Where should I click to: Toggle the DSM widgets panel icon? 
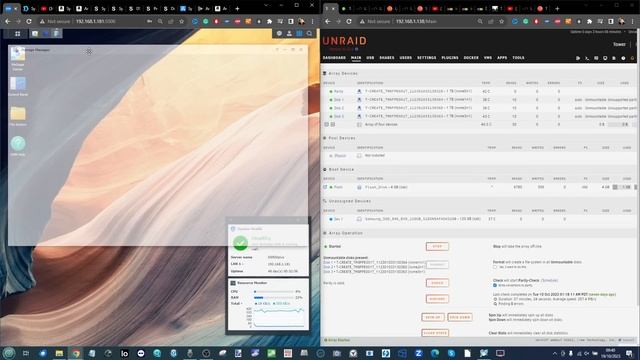299,33
